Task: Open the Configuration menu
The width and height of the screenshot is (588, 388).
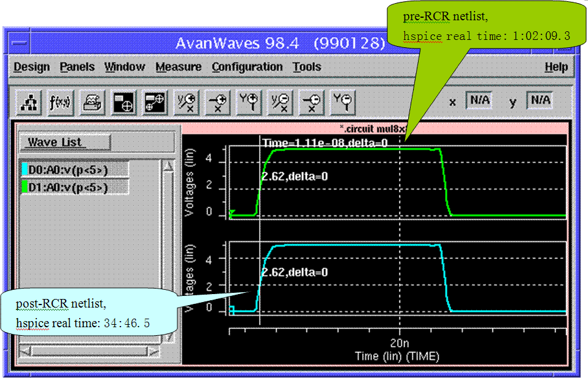Action: [x=247, y=67]
